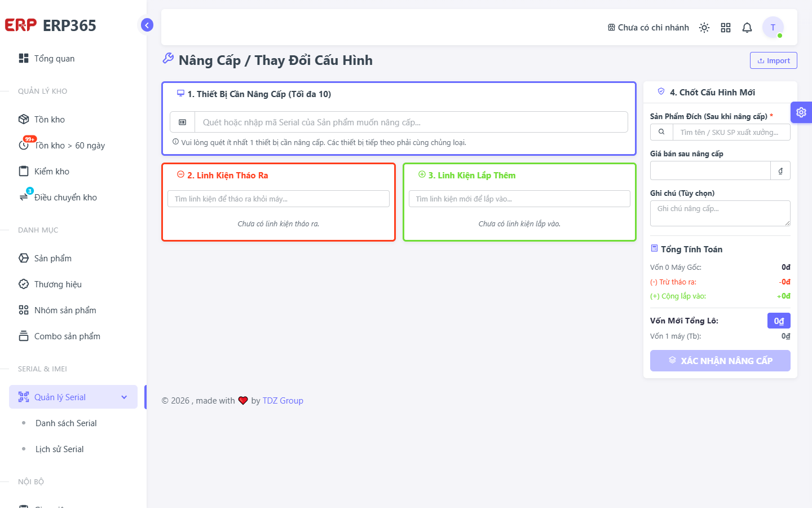Go to Thương hiệu page
Viewport: 812px width, 508px height.
coord(73,284)
